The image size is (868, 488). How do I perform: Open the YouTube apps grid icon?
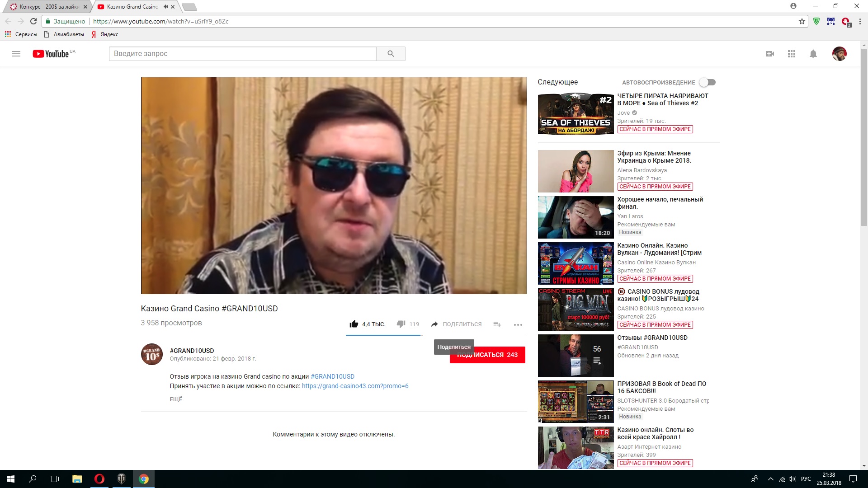(x=792, y=54)
